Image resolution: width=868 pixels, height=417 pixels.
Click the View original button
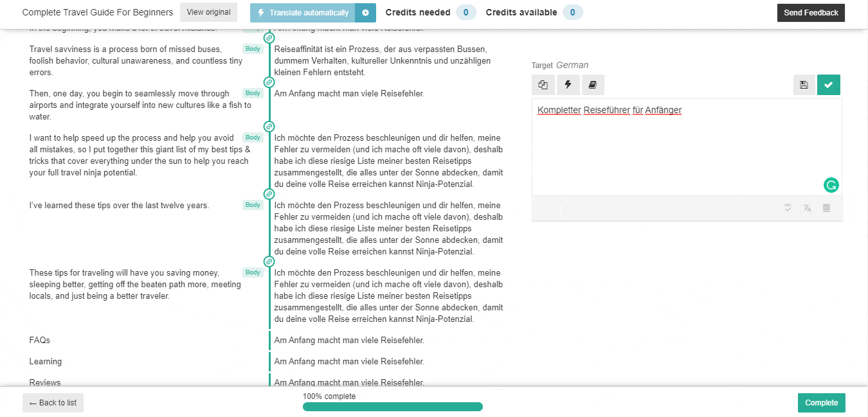coord(208,13)
